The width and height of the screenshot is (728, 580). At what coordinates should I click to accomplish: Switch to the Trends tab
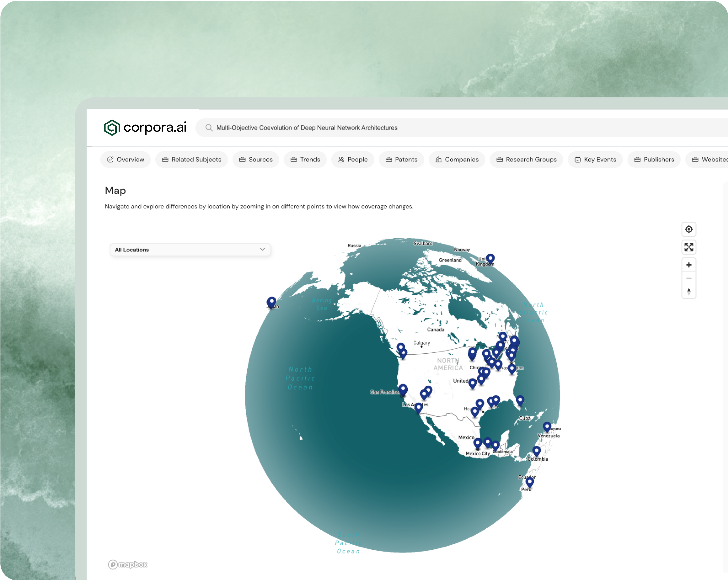click(x=305, y=160)
